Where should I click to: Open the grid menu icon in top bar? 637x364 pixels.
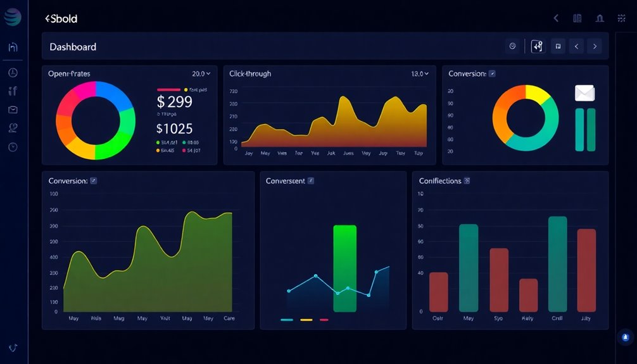pyautogui.click(x=622, y=18)
